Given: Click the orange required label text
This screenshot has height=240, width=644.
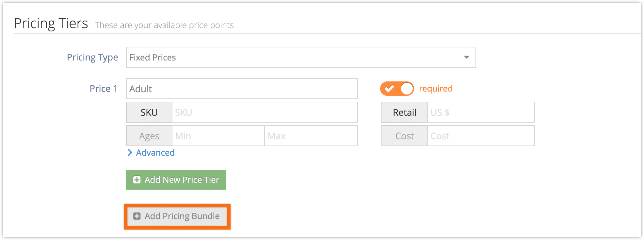Looking at the screenshot, I should pos(436,89).
